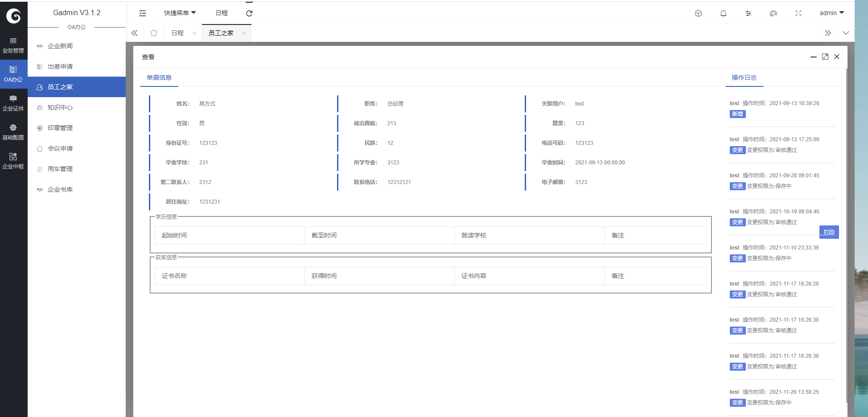The width and height of the screenshot is (868, 417).
Task: Switch to the 日程 page tab
Action: coord(177,33)
